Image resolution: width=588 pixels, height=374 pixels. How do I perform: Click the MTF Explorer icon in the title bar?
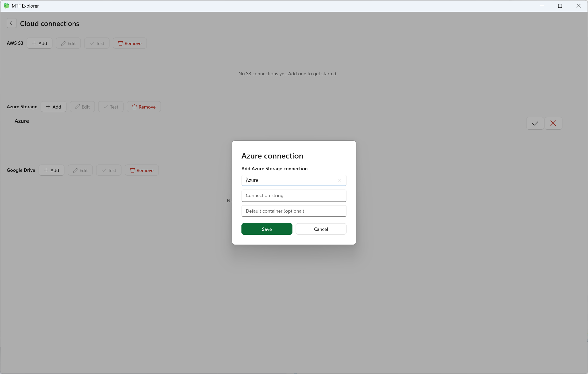pyautogui.click(x=7, y=6)
